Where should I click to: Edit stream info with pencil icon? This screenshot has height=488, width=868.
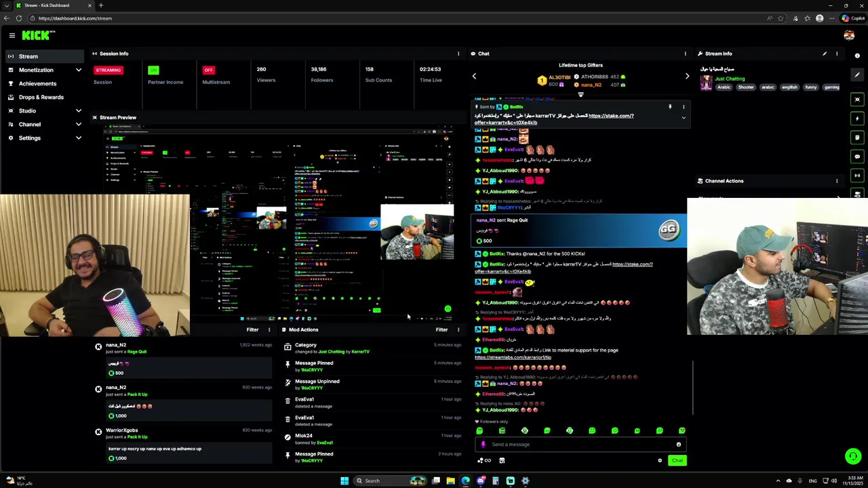tap(825, 54)
